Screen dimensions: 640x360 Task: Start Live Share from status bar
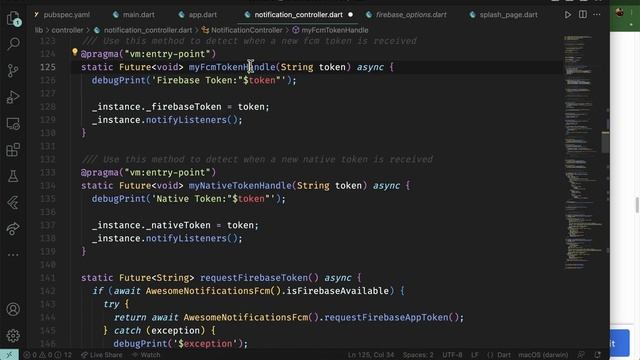point(102,355)
